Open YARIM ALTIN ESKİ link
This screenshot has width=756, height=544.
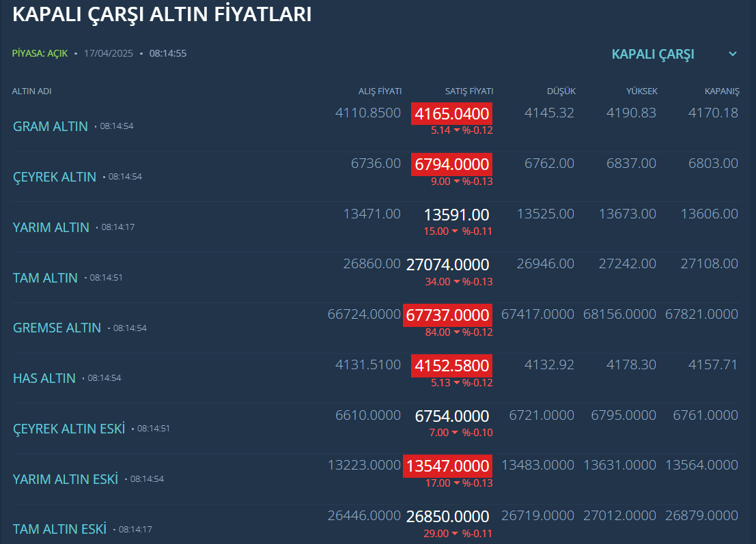(65, 479)
